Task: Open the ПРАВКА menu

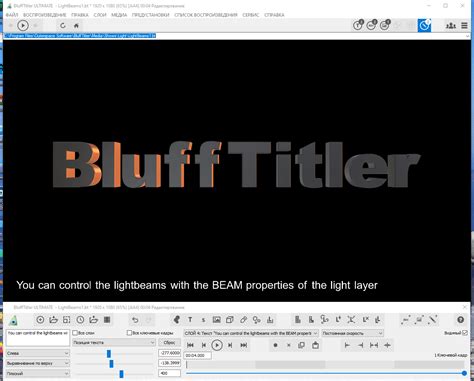Action: pos(80,15)
